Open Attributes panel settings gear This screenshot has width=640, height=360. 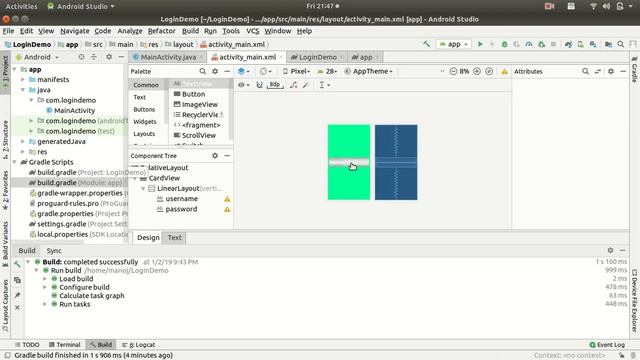pos(611,71)
